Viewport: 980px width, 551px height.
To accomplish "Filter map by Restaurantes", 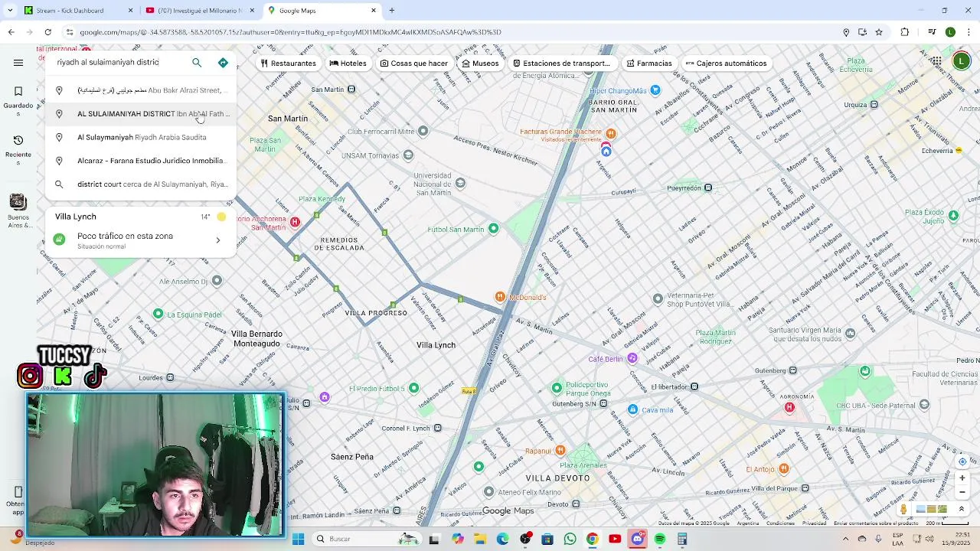I will pyautogui.click(x=288, y=64).
